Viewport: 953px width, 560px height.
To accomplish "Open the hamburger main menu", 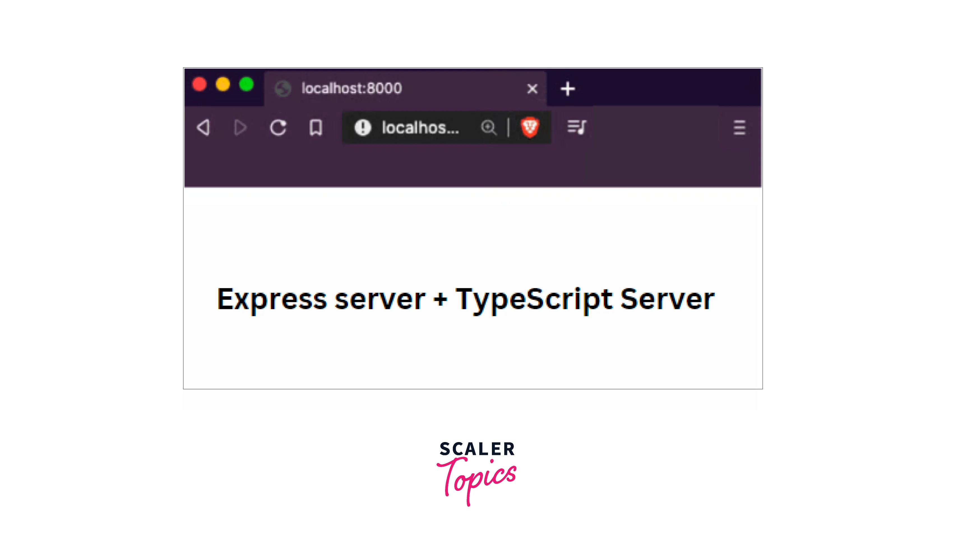I will (739, 128).
